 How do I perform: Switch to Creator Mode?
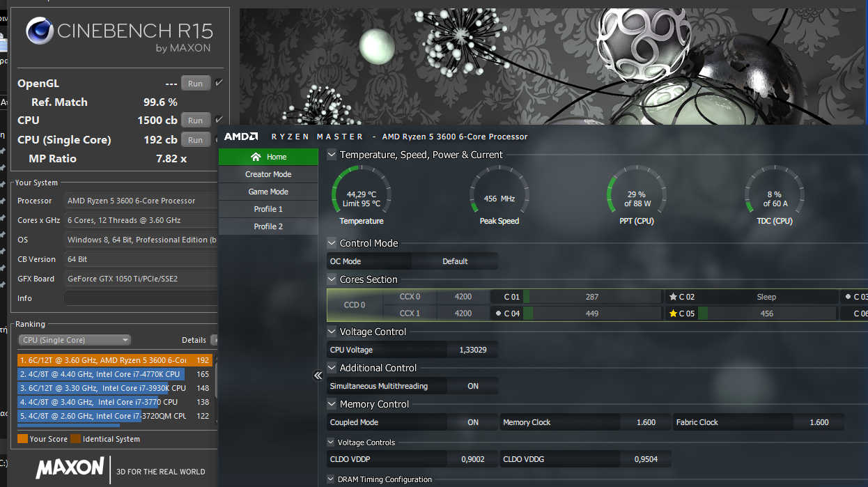pyautogui.click(x=268, y=174)
